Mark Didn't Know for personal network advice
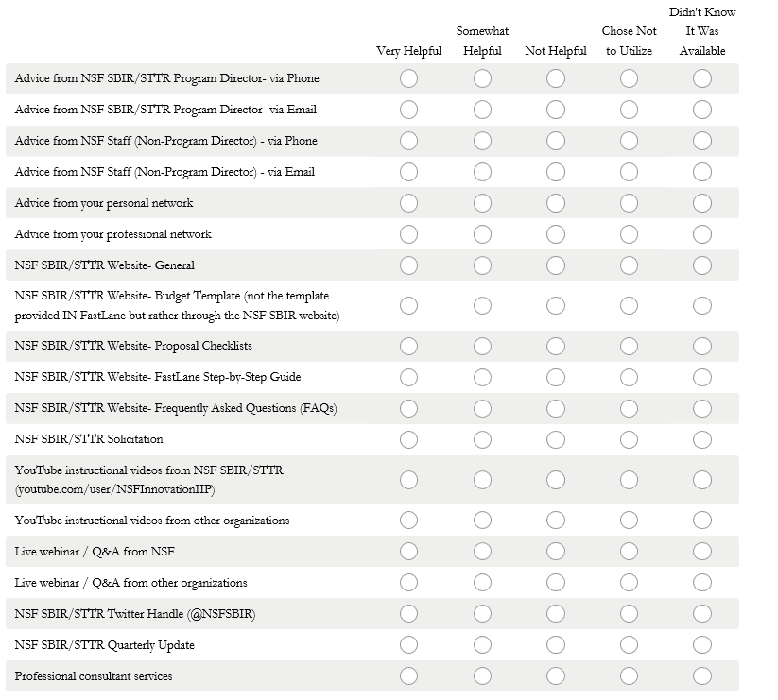Screen dimensions: 778x700 click(x=702, y=203)
